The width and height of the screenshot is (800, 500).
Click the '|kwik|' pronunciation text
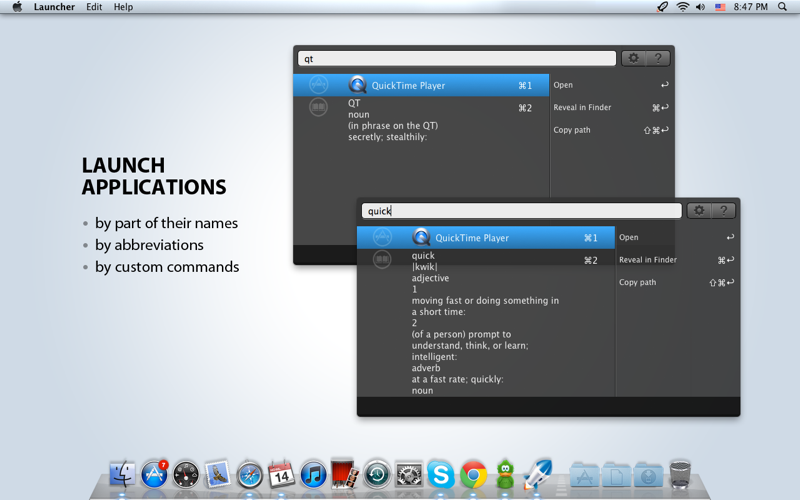424,267
